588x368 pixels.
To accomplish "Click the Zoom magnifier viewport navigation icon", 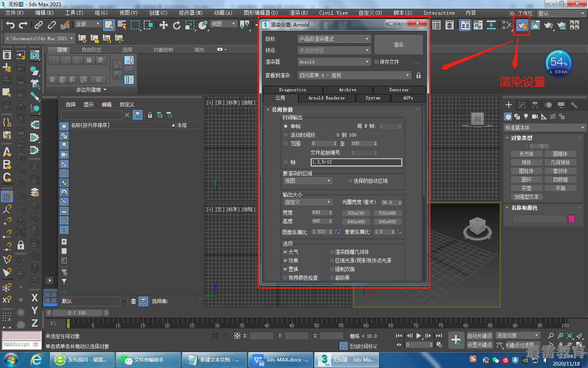I will tap(551, 336).
